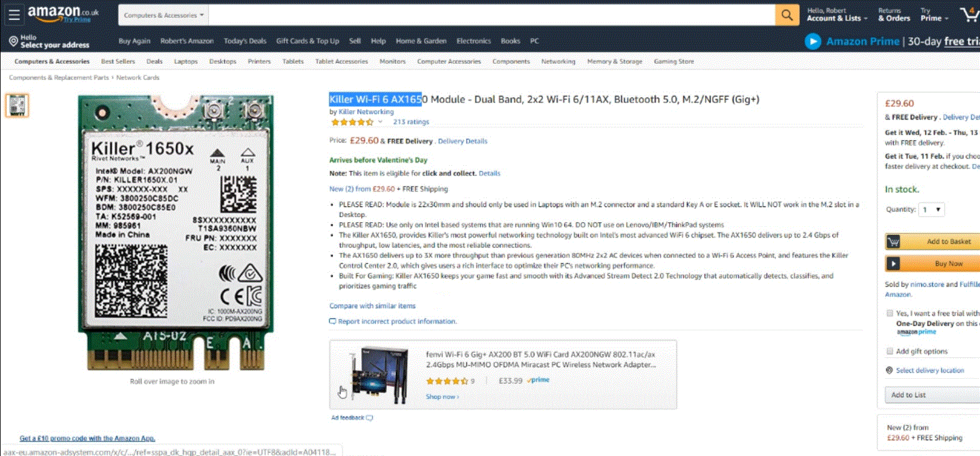
Task: Open New (2) from £29.60 link
Action: click(362, 189)
